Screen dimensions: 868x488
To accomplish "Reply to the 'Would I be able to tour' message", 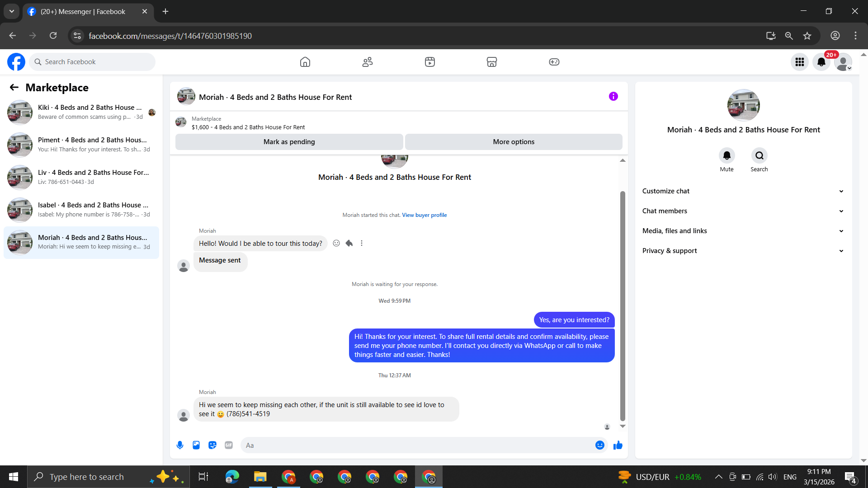I will pos(349,243).
